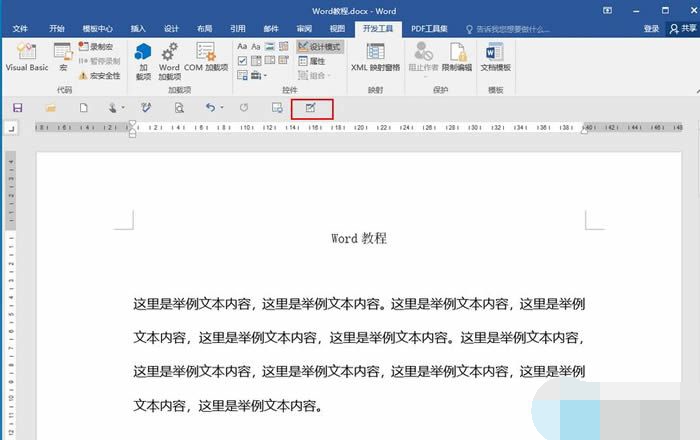700x440 pixels.
Task: Expand touch mode dropdown in quick toolbar
Action: (x=124, y=108)
